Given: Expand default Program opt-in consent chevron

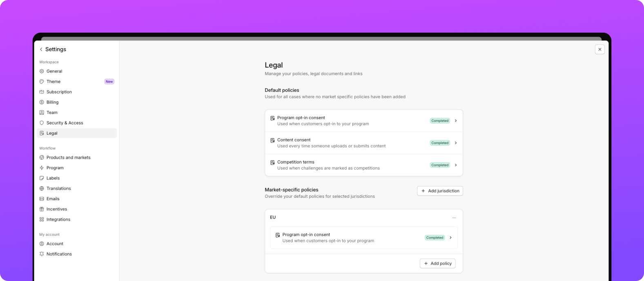Looking at the screenshot, I should (456, 121).
